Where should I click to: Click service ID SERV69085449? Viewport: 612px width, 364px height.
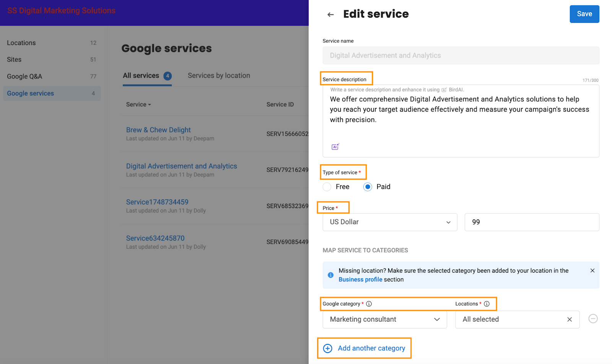[287, 242]
